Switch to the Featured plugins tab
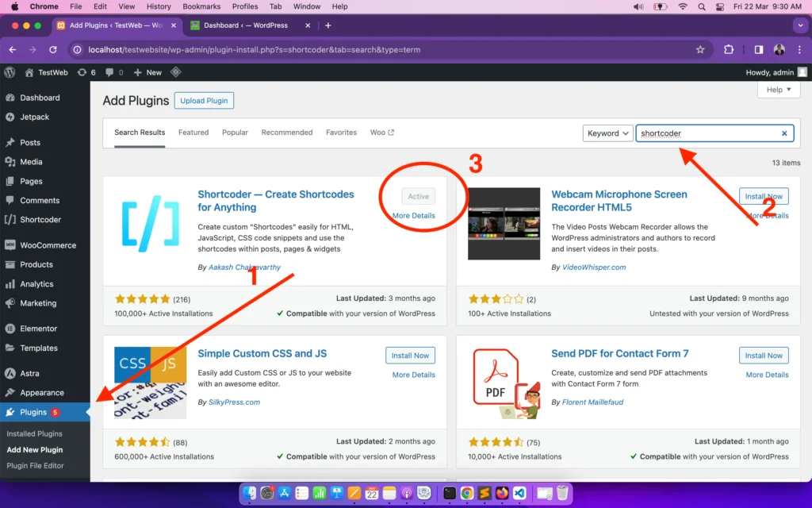 (193, 133)
